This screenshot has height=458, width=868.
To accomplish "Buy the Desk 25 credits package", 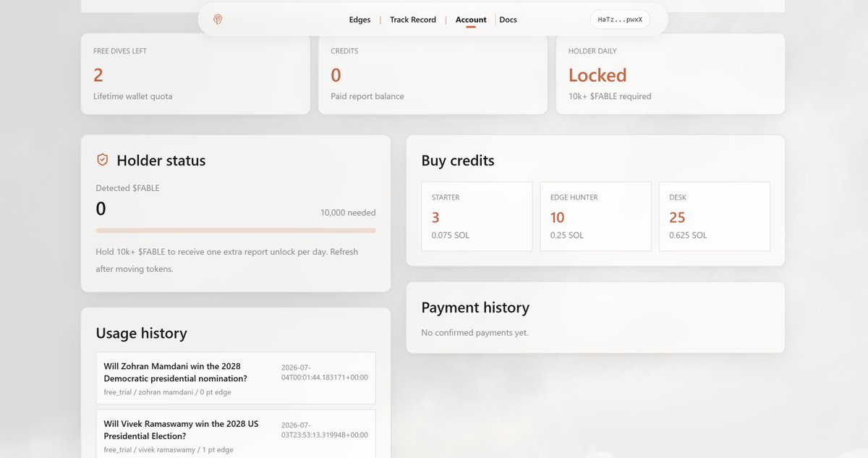I will pyautogui.click(x=715, y=216).
